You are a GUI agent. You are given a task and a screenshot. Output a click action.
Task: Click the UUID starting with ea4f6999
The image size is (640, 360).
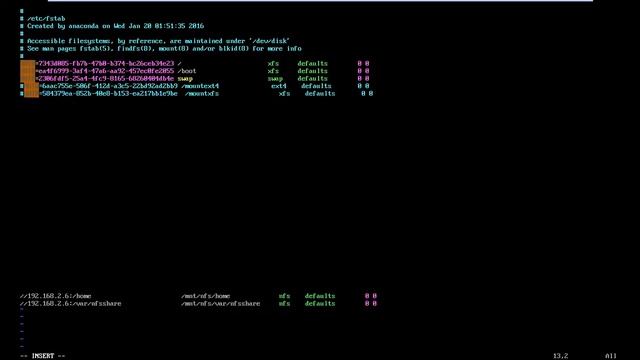[x=106, y=71]
